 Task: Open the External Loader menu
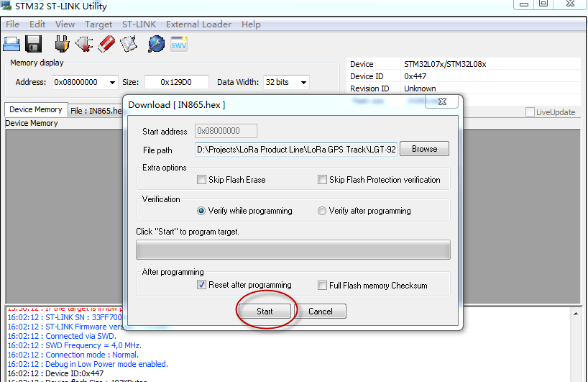click(198, 24)
